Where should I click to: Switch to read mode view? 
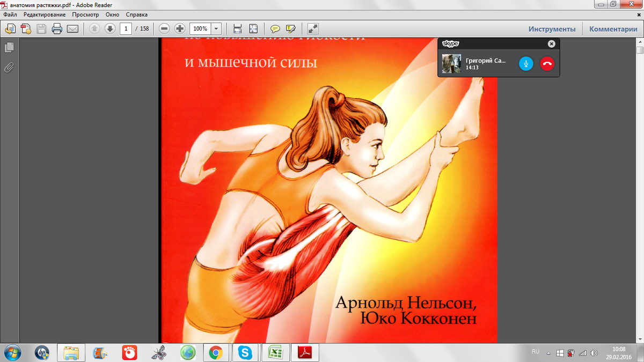(x=313, y=28)
